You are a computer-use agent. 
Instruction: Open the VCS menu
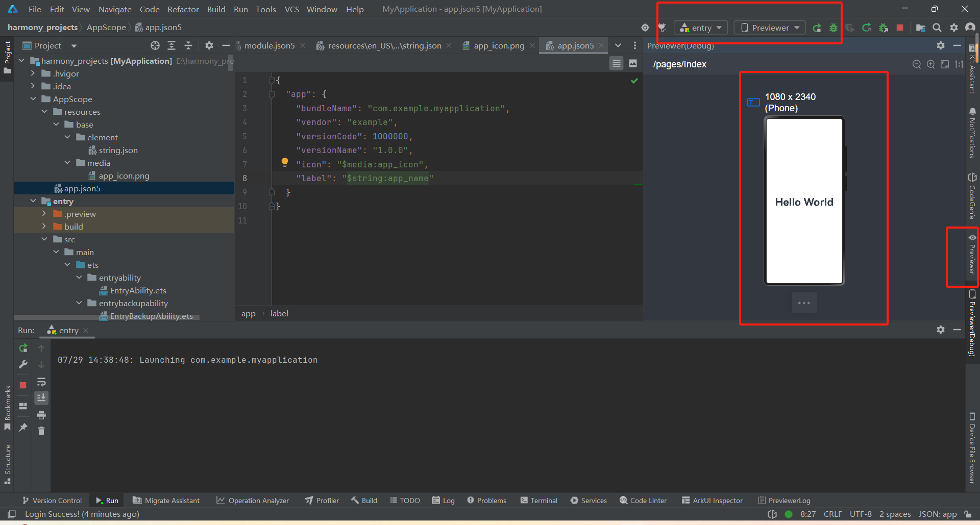[291, 9]
